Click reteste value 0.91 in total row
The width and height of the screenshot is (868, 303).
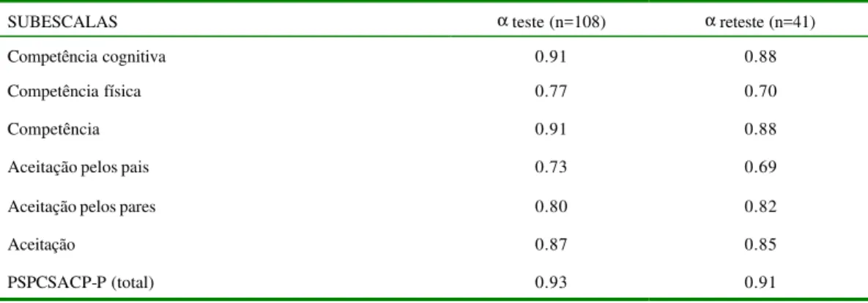761,283
